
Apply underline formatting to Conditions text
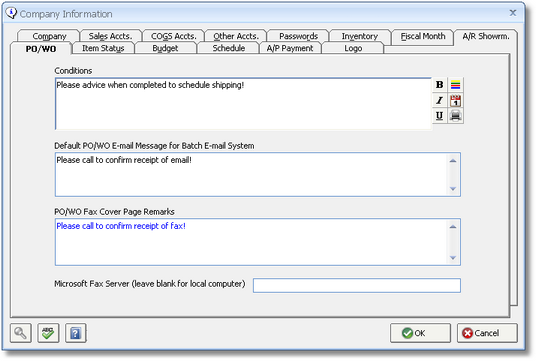[x=439, y=116]
